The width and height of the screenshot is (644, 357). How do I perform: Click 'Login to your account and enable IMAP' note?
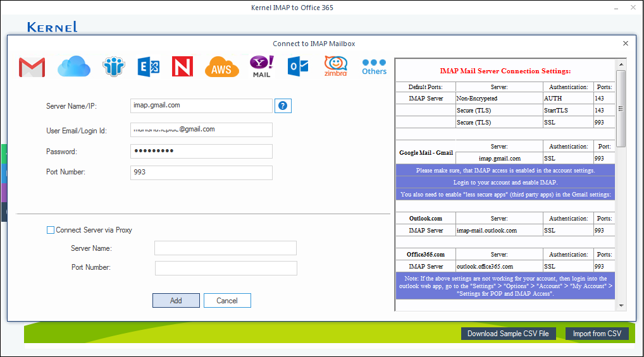click(505, 182)
